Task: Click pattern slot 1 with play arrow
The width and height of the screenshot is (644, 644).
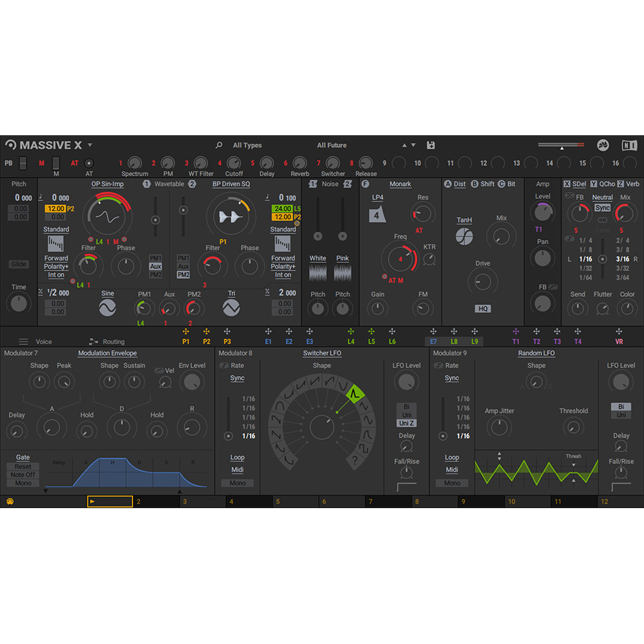Action: (109, 500)
